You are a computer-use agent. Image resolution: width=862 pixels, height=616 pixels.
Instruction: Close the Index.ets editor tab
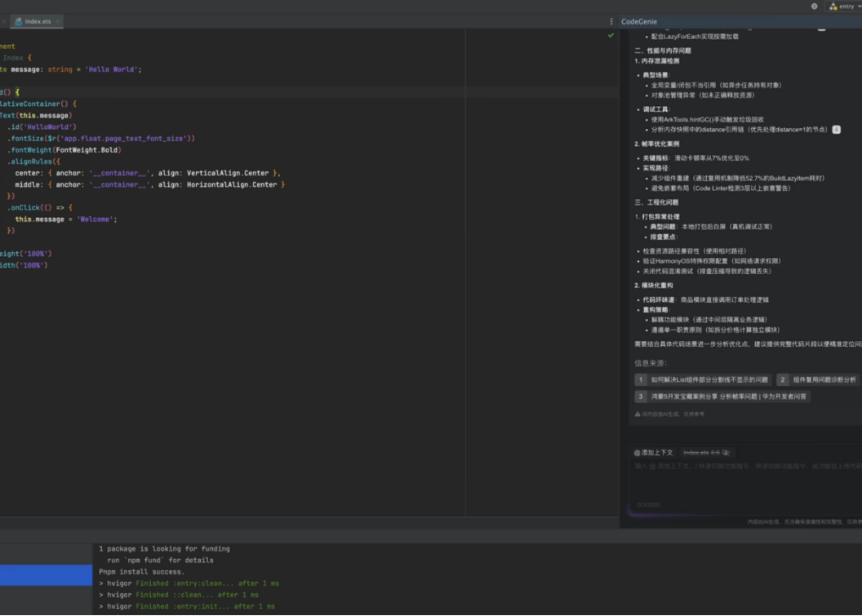pos(57,21)
